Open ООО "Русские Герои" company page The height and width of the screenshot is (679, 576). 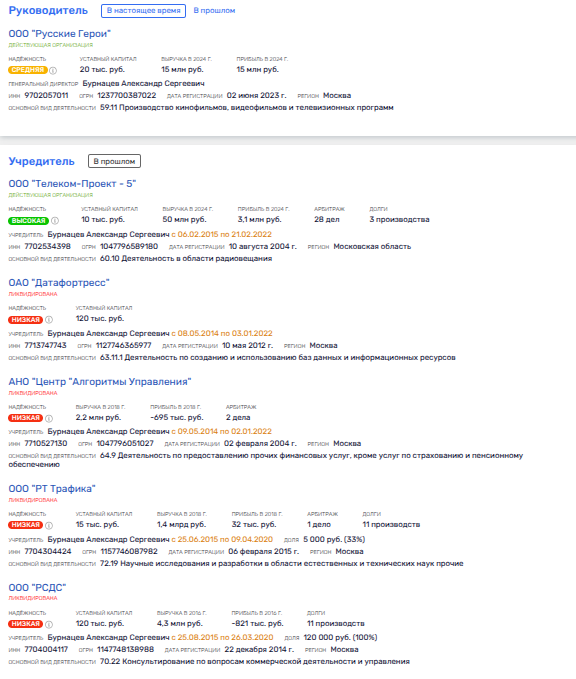(60, 34)
